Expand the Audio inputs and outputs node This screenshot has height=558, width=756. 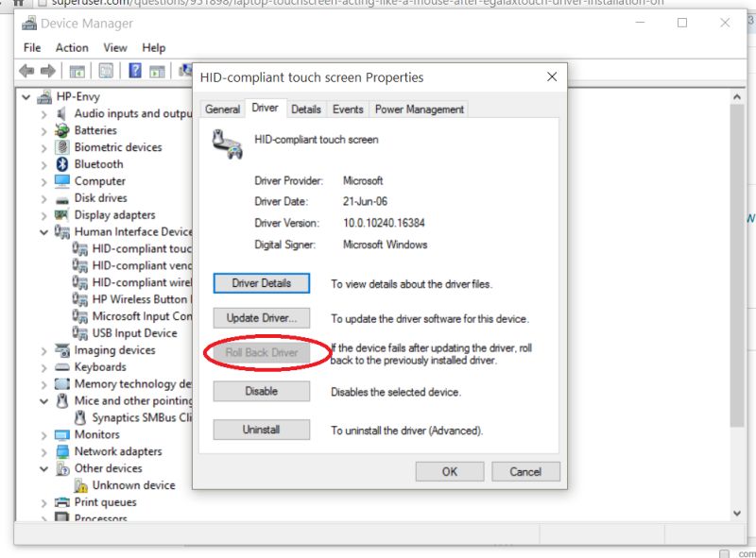point(43,114)
